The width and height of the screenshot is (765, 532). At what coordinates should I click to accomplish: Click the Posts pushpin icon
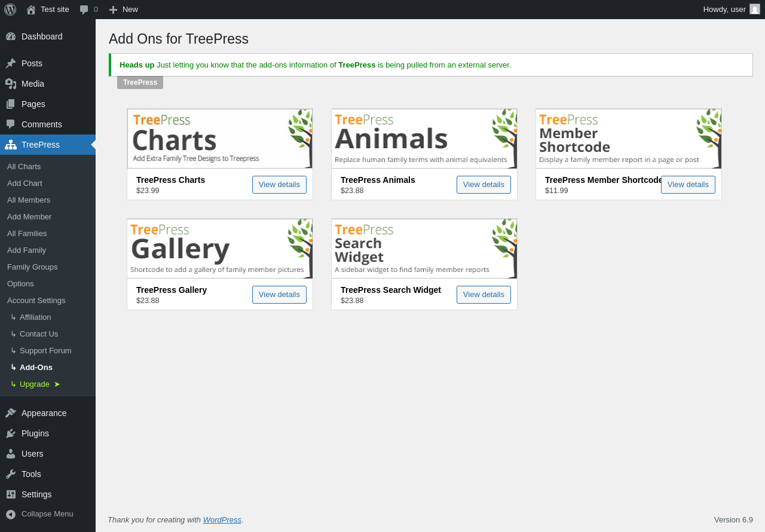11,63
